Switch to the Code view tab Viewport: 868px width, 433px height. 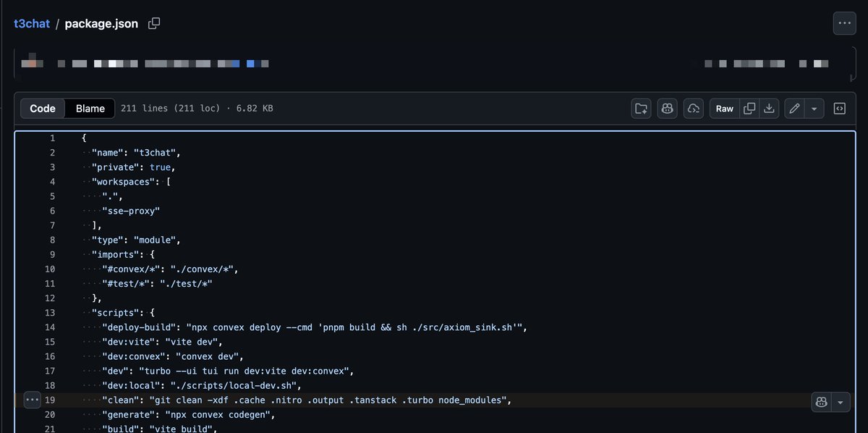pyautogui.click(x=43, y=109)
